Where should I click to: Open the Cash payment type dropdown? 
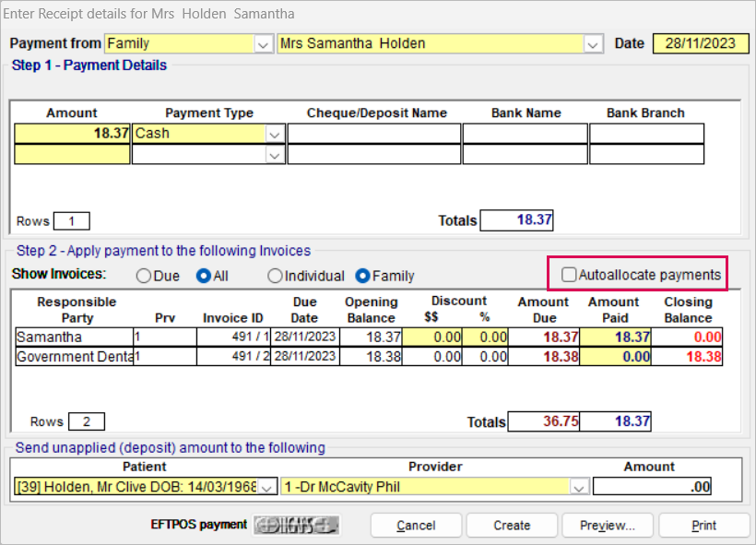pos(275,134)
